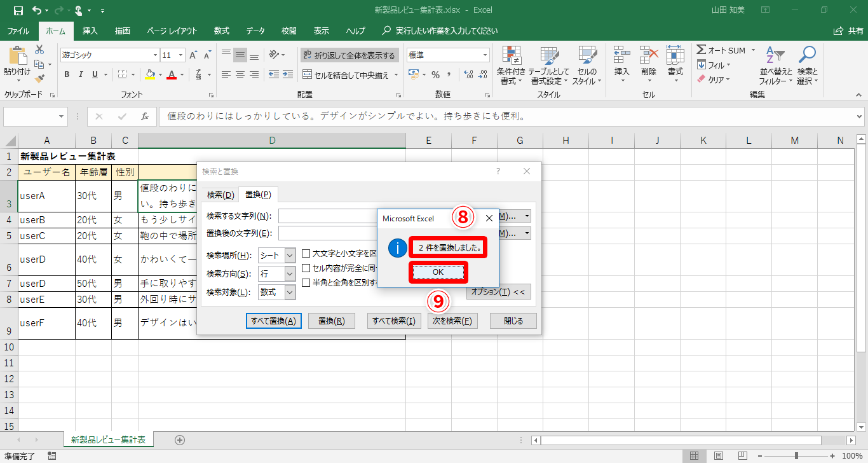Add a new sheet with plus icon
868x463 pixels.
coord(180,439)
